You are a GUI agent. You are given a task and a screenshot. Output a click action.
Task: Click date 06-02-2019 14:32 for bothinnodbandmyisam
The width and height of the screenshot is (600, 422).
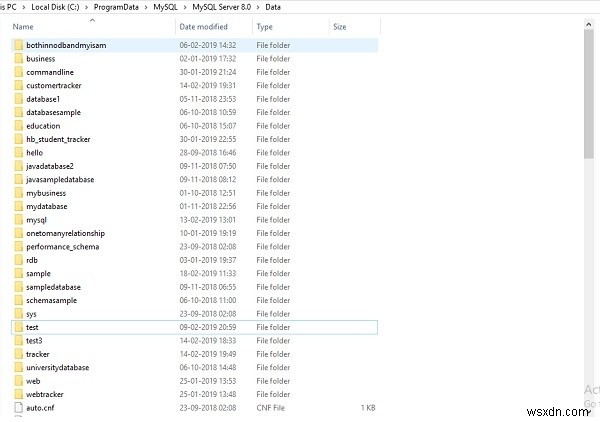coord(208,45)
